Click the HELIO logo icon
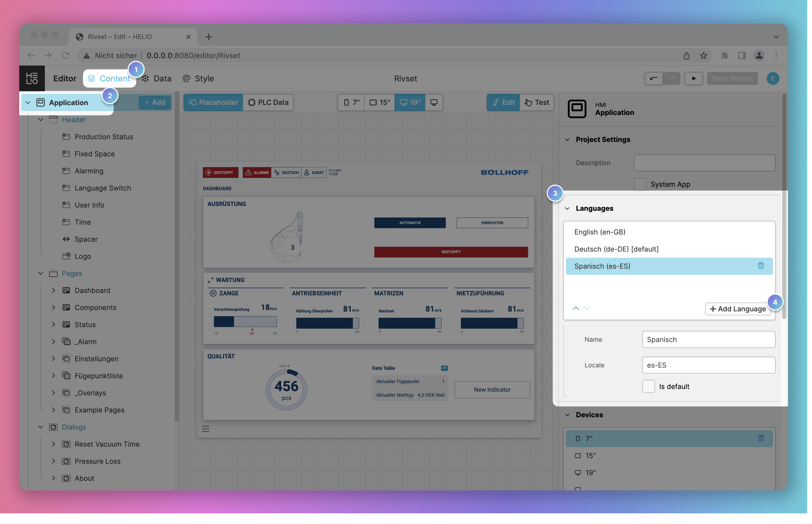 [32, 78]
